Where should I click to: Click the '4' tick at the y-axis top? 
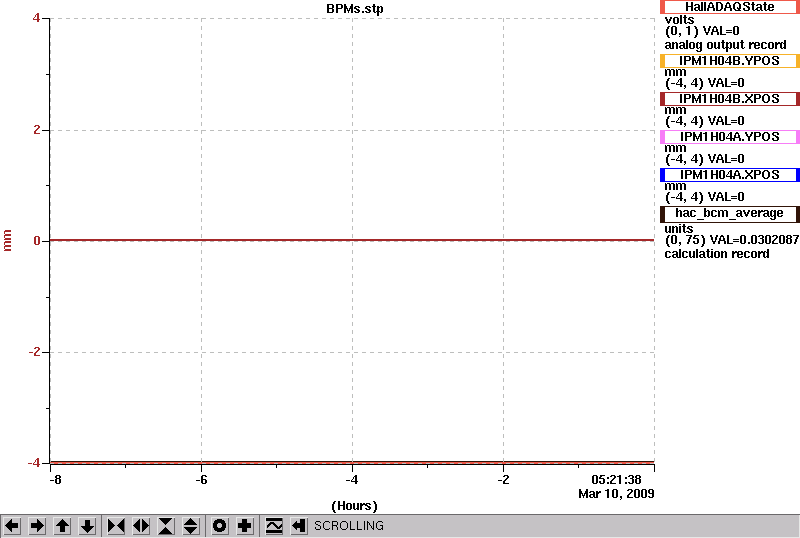pyautogui.click(x=36, y=18)
